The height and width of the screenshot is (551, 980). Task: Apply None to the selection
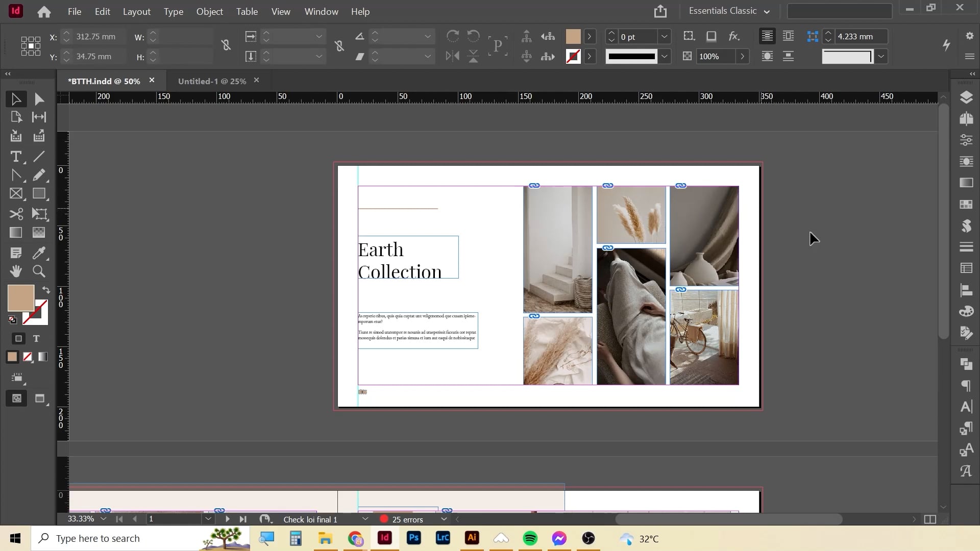pos(28,357)
